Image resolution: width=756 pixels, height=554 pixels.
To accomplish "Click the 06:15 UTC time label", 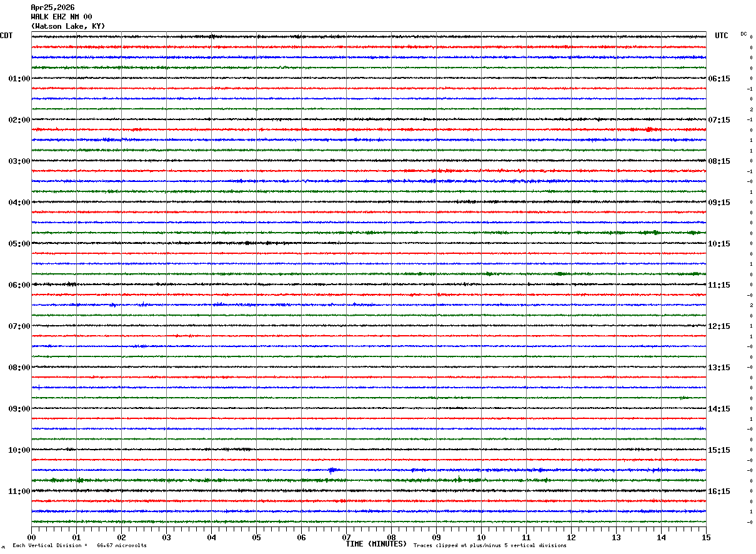I will click(x=719, y=79).
